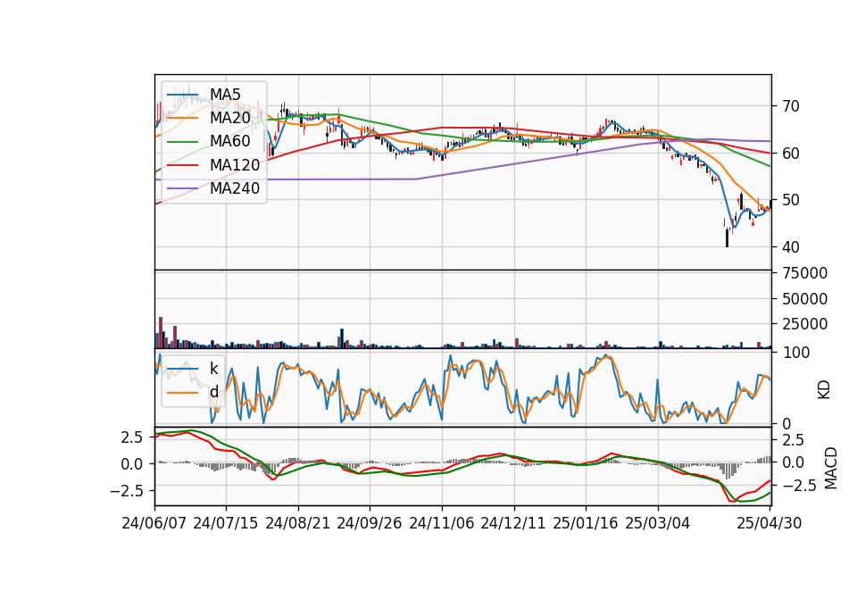The height and width of the screenshot is (616, 857).
Task: Click the MACD axis title
Action: coord(831,468)
